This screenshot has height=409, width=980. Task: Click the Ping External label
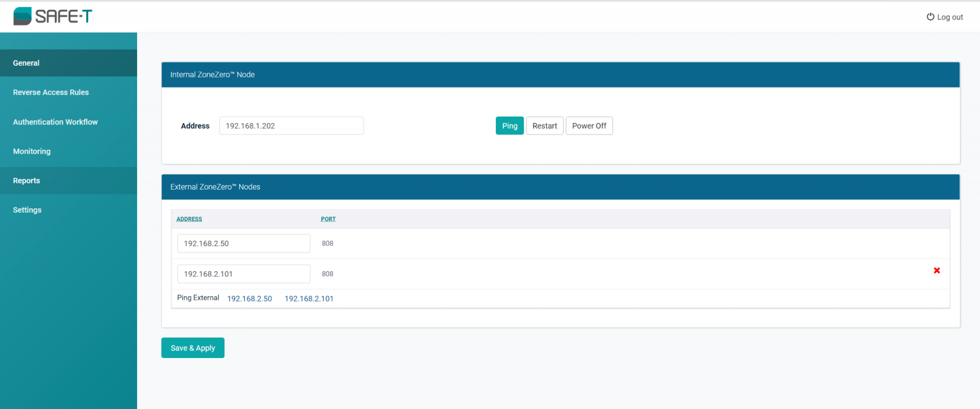tap(198, 298)
